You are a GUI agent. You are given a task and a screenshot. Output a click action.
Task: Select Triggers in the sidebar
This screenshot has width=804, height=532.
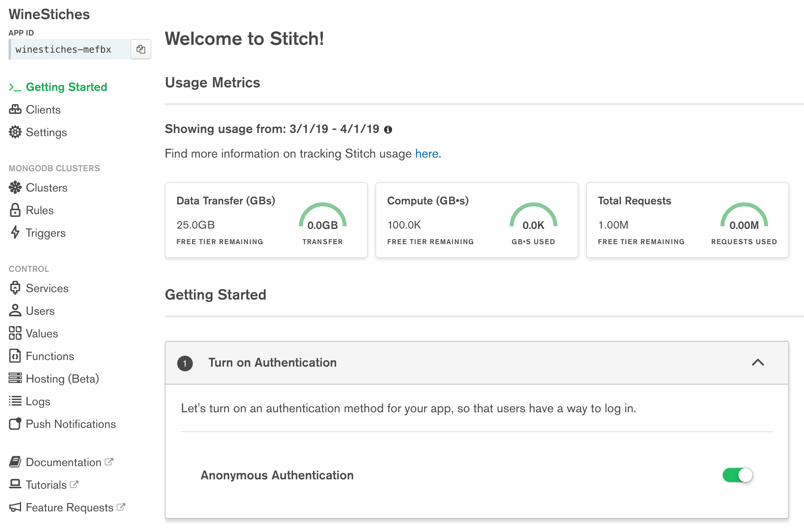[x=46, y=233]
